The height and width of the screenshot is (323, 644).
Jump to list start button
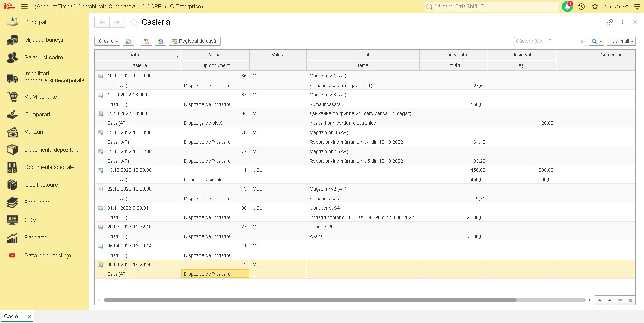tap(600, 300)
